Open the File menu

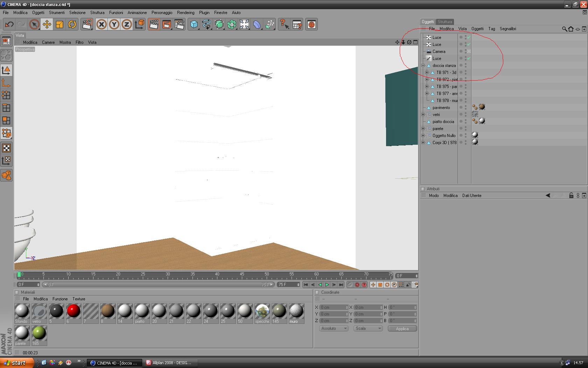coord(6,13)
